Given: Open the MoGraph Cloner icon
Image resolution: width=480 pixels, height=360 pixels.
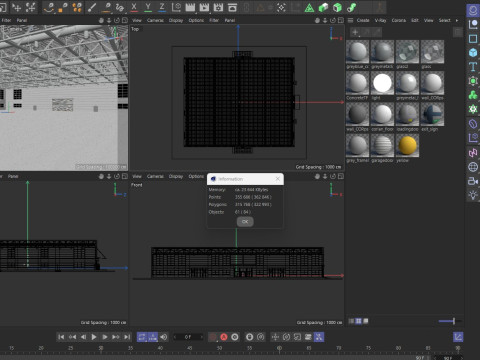Looking at the screenshot, I should point(473,95).
